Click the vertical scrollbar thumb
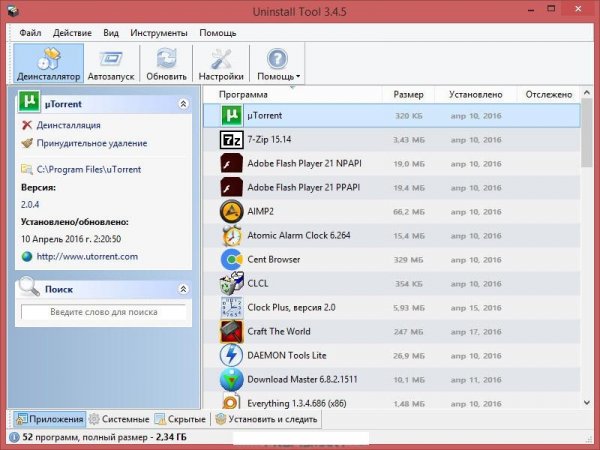 coord(587,132)
